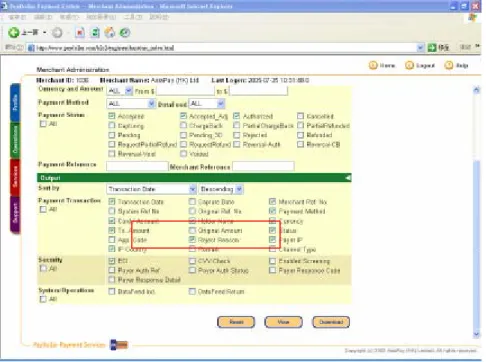This screenshot has width=486, height=362.
Task: Check the Payment Status All checkbox
Action: coord(43,124)
